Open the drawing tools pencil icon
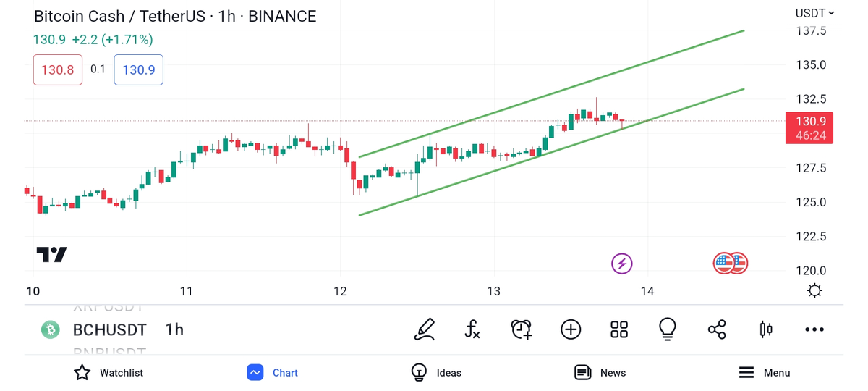Image resolution: width=868 pixels, height=391 pixels. [x=425, y=329]
